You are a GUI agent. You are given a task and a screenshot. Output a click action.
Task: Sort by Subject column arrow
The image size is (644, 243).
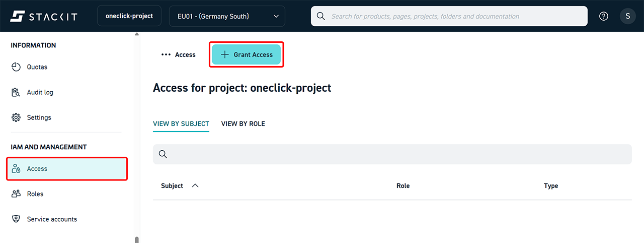(195, 186)
